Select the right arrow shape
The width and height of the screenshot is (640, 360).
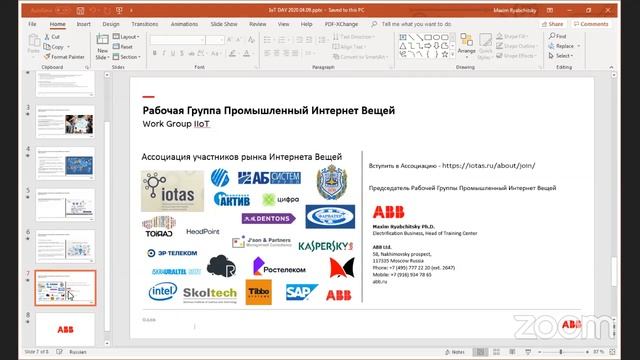[x=428, y=46]
